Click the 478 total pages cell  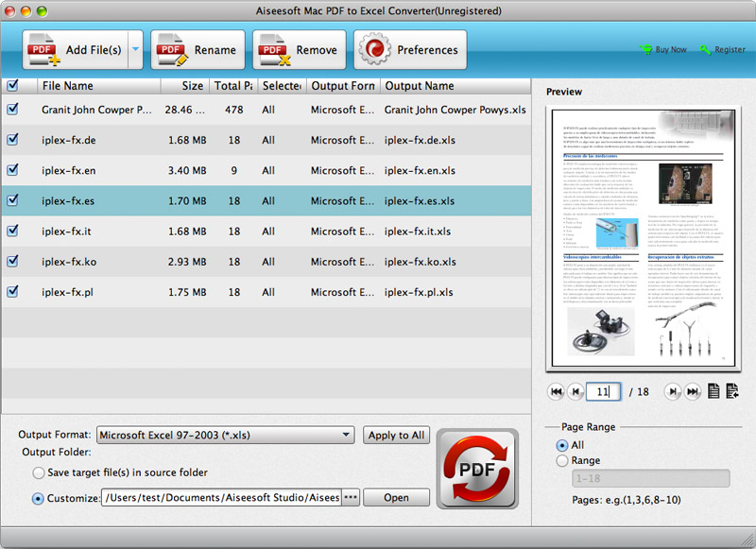pyautogui.click(x=233, y=110)
